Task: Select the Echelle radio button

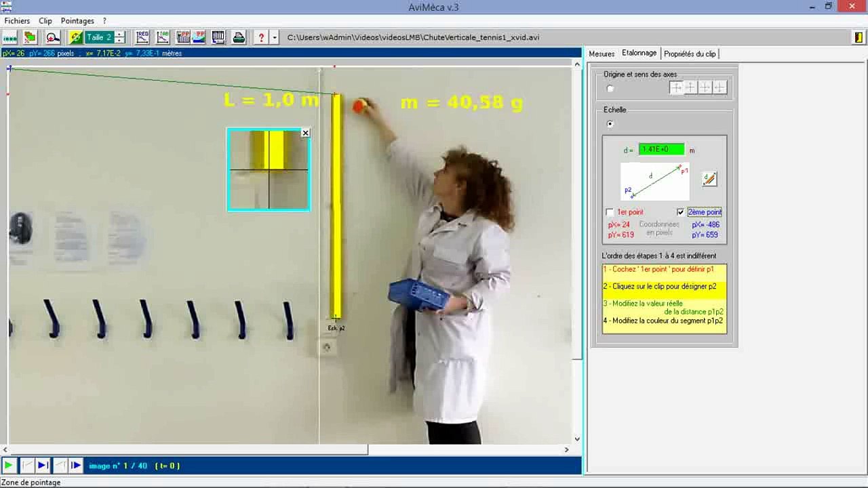Action: [x=610, y=124]
